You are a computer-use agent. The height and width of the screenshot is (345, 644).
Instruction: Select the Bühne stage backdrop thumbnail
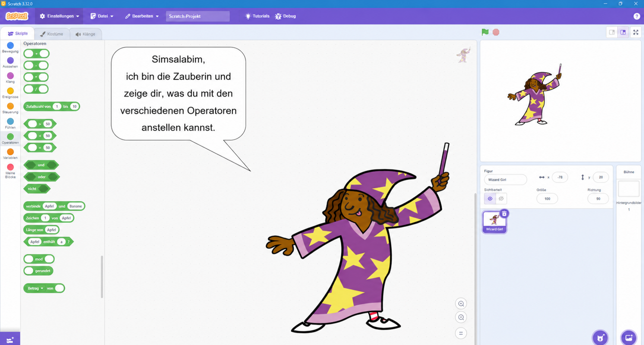click(x=629, y=189)
